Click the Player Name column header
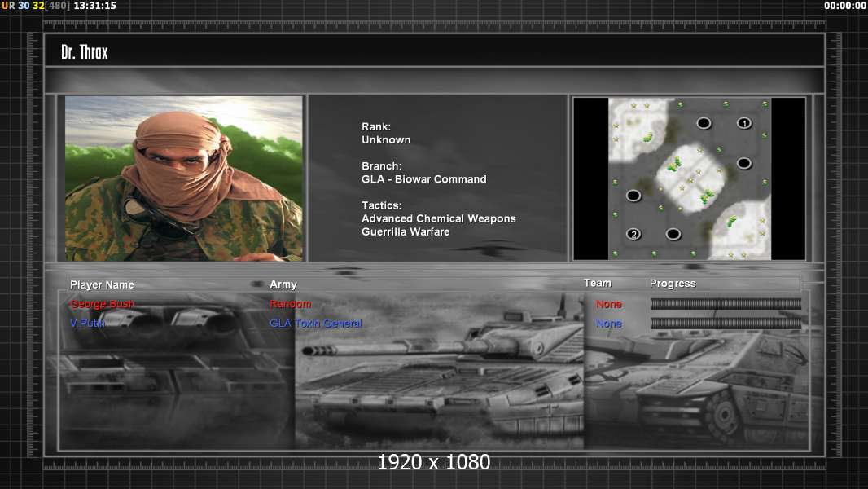The width and height of the screenshot is (868, 489). tap(102, 284)
